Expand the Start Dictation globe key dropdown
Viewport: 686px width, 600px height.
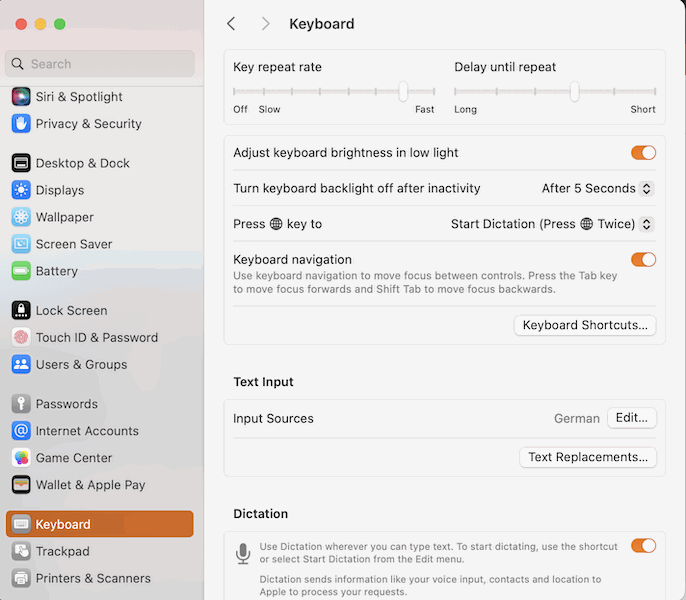[x=552, y=225]
